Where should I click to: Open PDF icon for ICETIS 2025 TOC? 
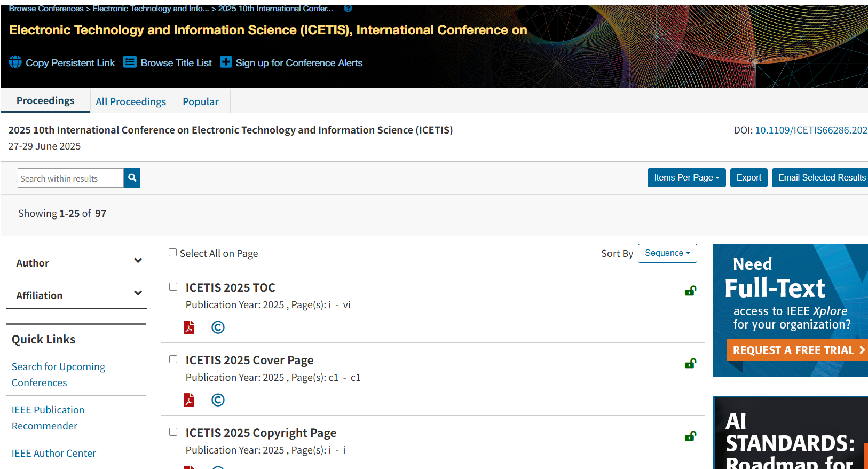(189, 327)
